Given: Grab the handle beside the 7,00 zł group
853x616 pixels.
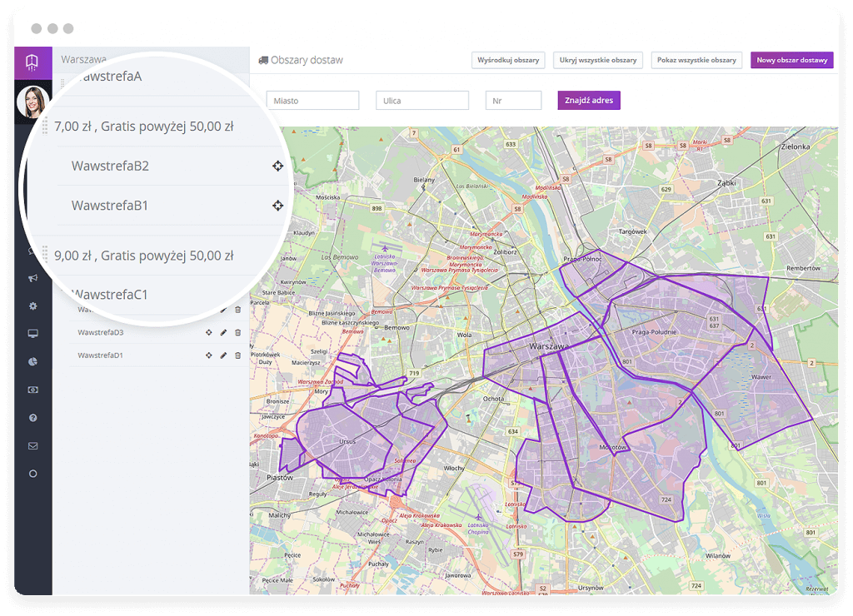Looking at the screenshot, I should [45, 127].
